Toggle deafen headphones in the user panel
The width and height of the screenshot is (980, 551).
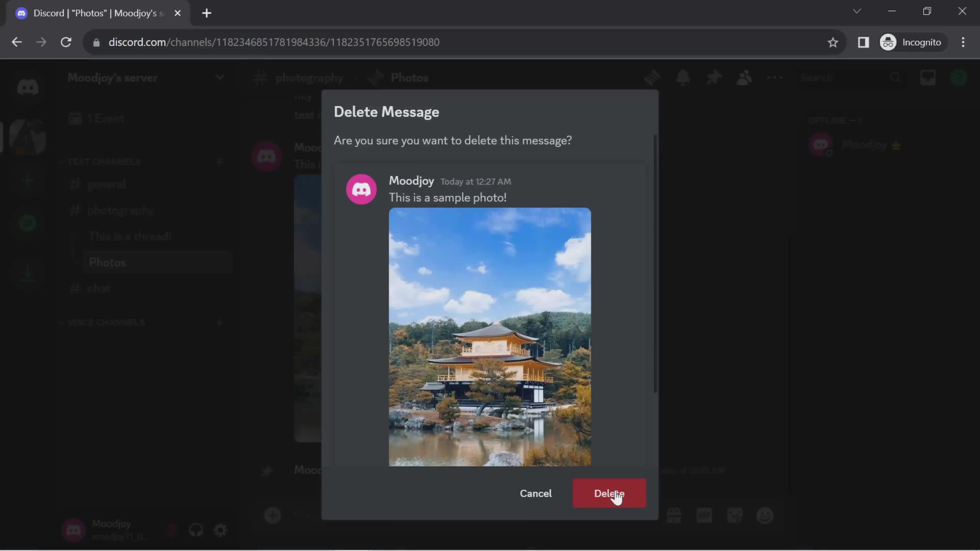point(196,530)
